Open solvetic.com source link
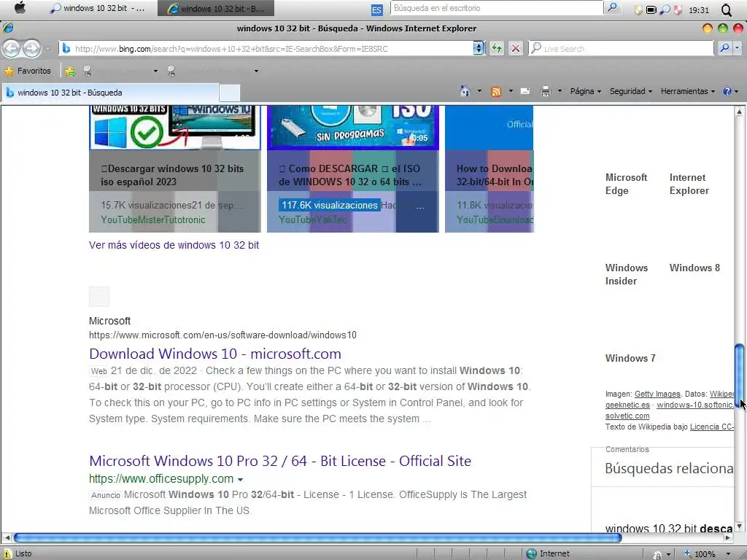Viewport: 747px width, 560px height. [x=627, y=416]
